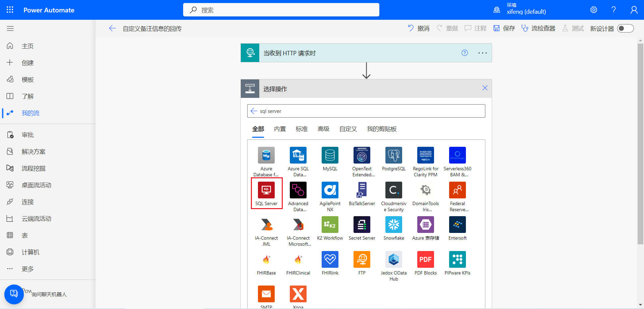644x309 pixels.
Task: Show the 高级 connectors tab
Action: click(x=324, y=129)
